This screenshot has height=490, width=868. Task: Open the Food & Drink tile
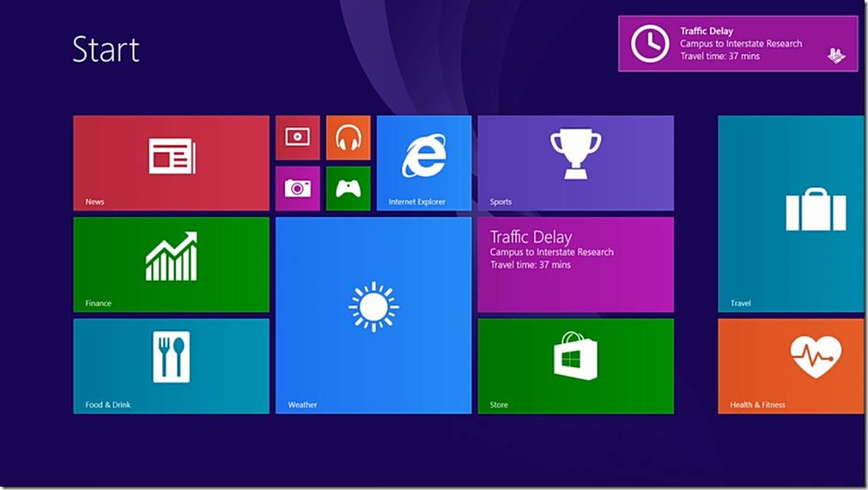171,366
